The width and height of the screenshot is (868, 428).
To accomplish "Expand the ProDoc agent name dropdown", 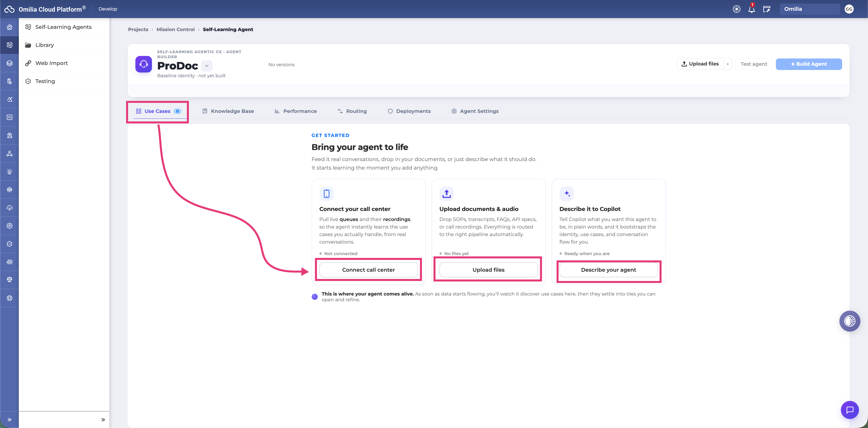I will click(x=207, y=66).
